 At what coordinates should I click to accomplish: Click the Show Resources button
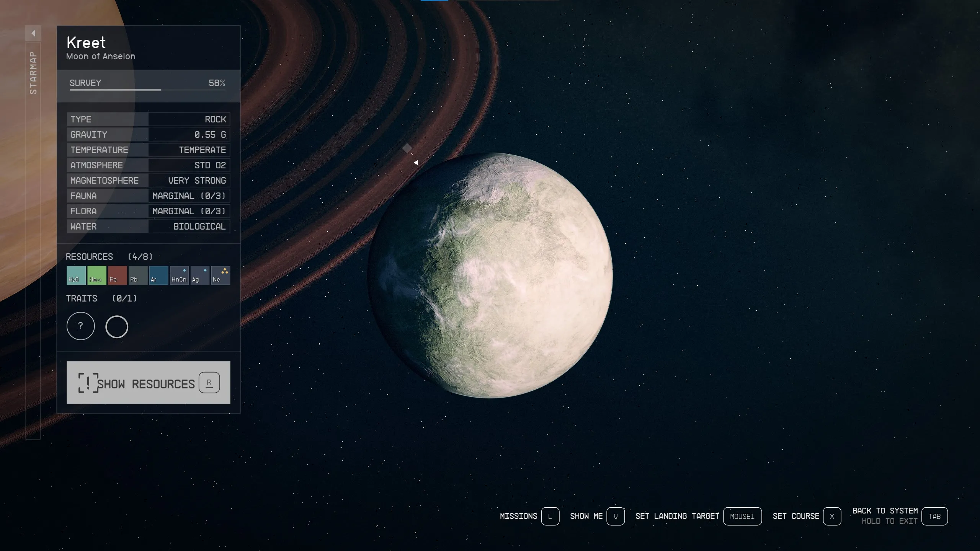click(149, 382)
